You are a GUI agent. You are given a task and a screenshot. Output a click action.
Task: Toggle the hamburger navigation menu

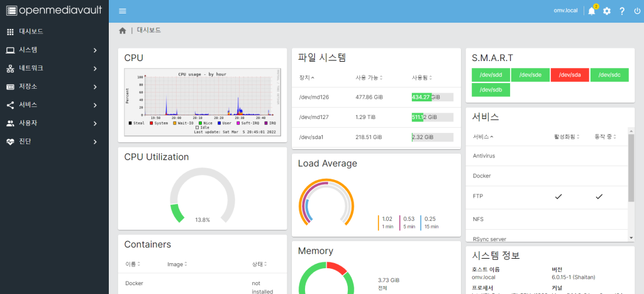click(123, 11)
